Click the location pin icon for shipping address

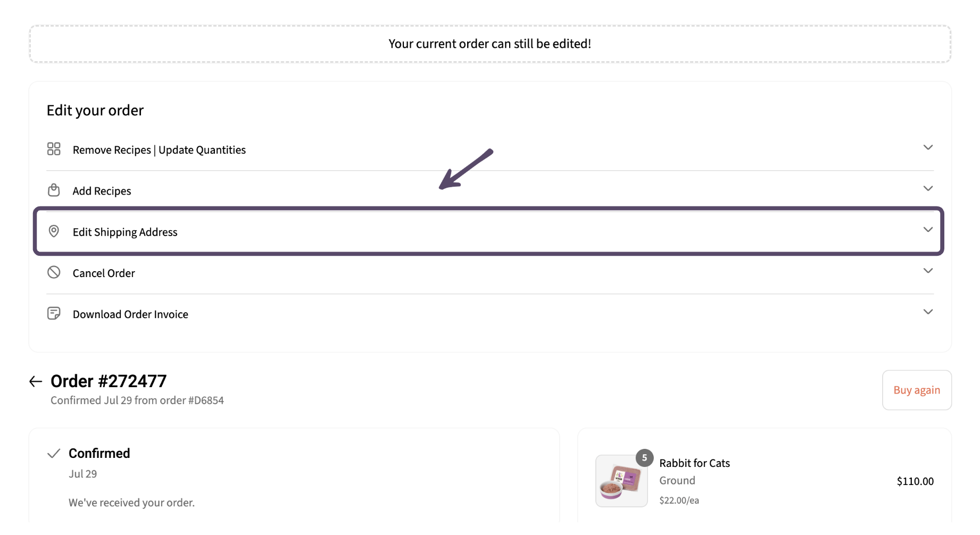pos(54,231)
